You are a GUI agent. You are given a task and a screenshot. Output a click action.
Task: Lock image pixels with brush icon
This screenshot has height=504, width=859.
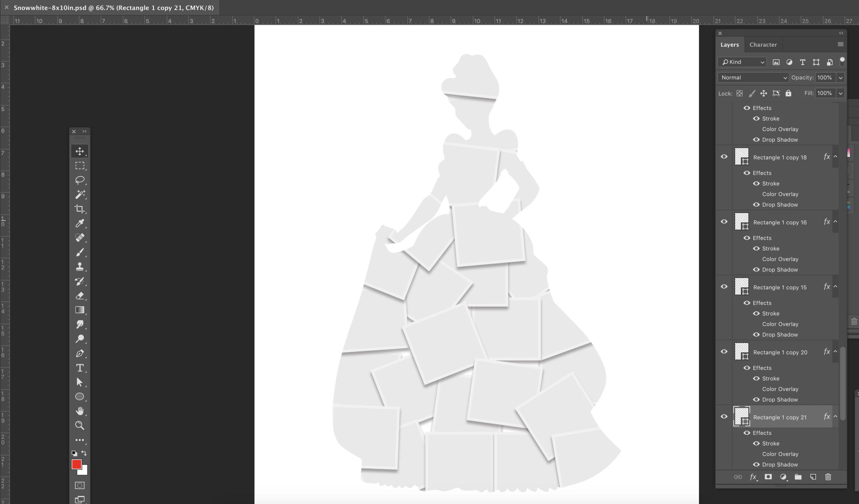pos(752,93)
